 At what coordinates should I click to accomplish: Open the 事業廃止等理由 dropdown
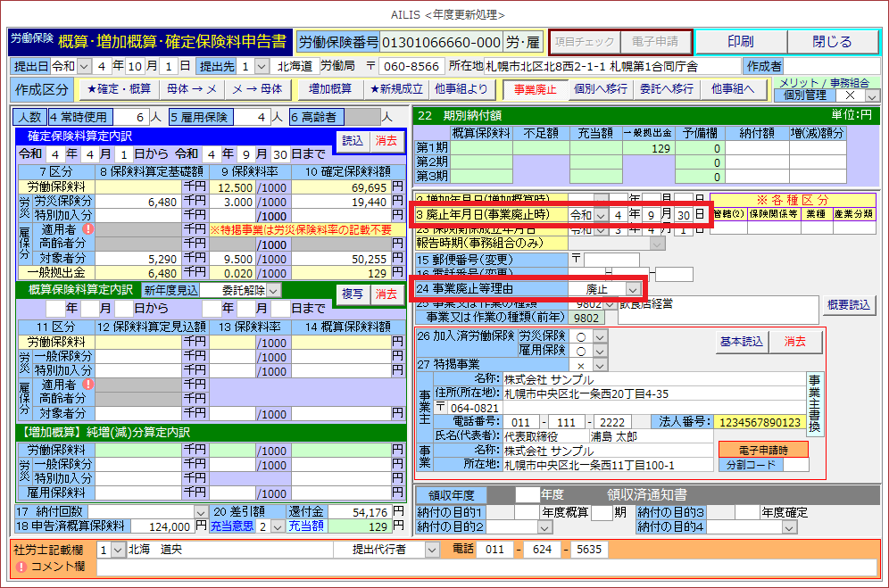(x=633, y=289)
